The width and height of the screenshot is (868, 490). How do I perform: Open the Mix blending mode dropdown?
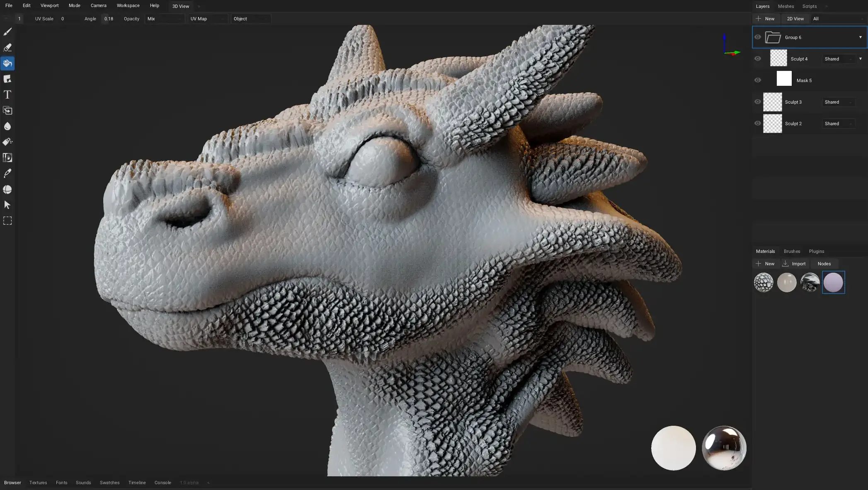point(165,19)
